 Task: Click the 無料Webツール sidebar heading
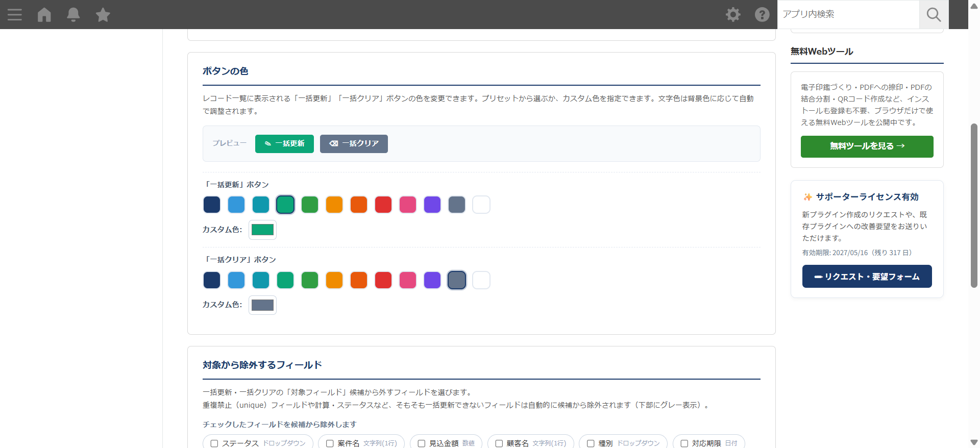[x=822, y=52]
